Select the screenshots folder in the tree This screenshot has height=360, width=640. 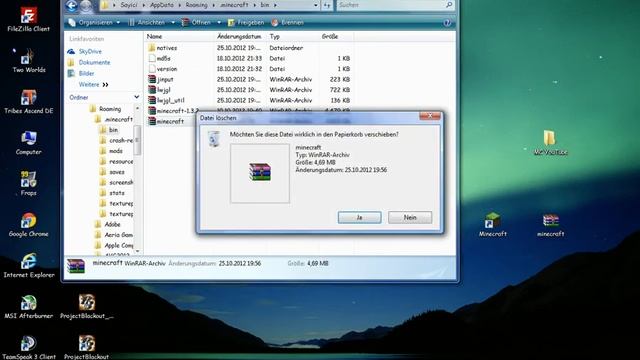point(116,182)
